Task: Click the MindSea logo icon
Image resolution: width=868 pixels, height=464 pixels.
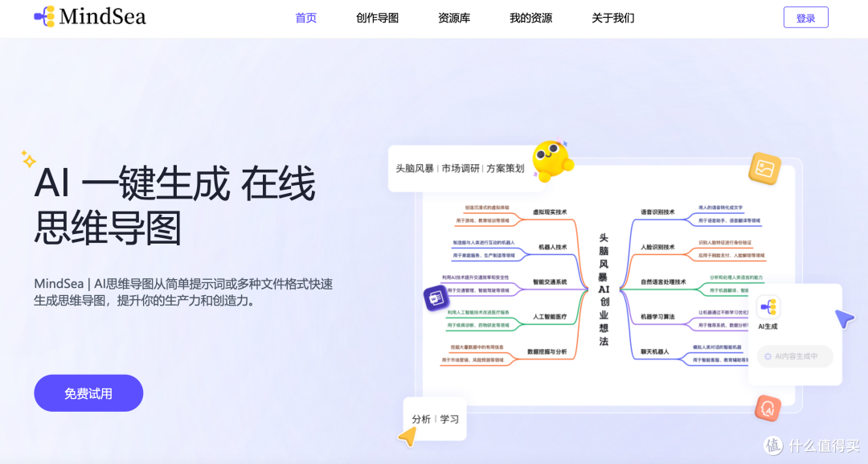Action: [x=45, y=17]
